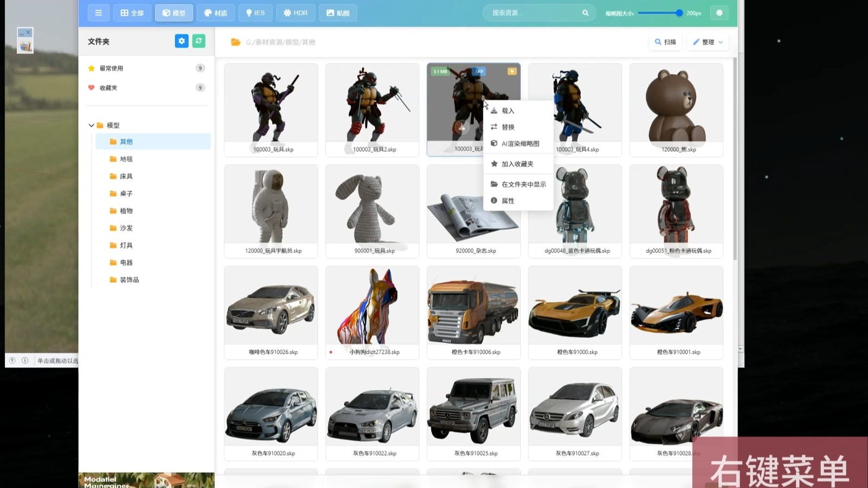Open the hamburger menu button
Screen dimensions: 868x488
click(x=99, y=13)
